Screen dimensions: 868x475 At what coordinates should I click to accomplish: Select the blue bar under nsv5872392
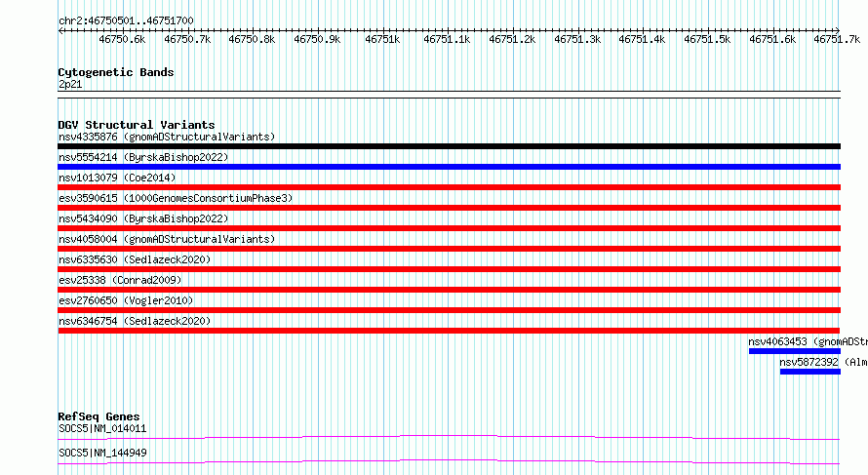(809, 372)
